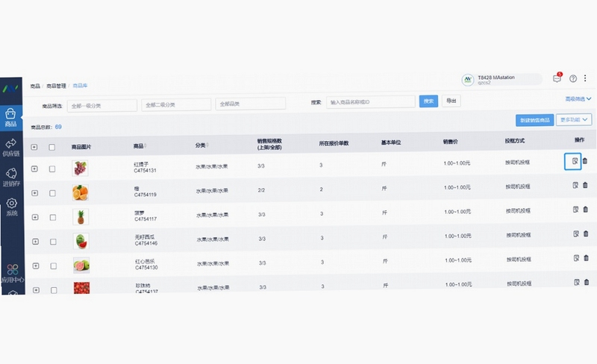Open the pineapple thumbnail for 菠萝
Image resolution: width=597 pixels, height=364 pixels.
81,216
